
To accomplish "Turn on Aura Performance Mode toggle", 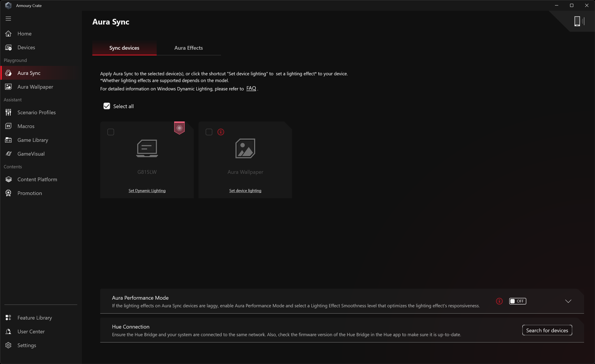I will click(518, 301).
